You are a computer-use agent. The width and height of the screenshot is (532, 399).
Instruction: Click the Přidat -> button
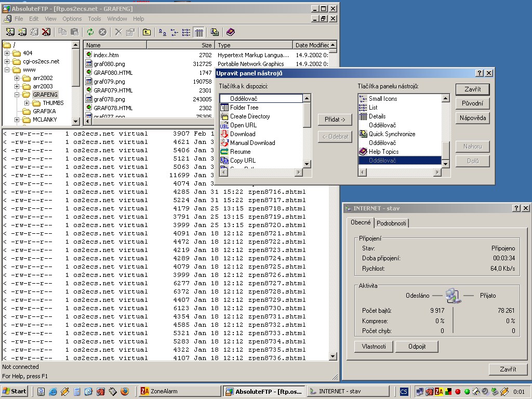pos(335,119)
